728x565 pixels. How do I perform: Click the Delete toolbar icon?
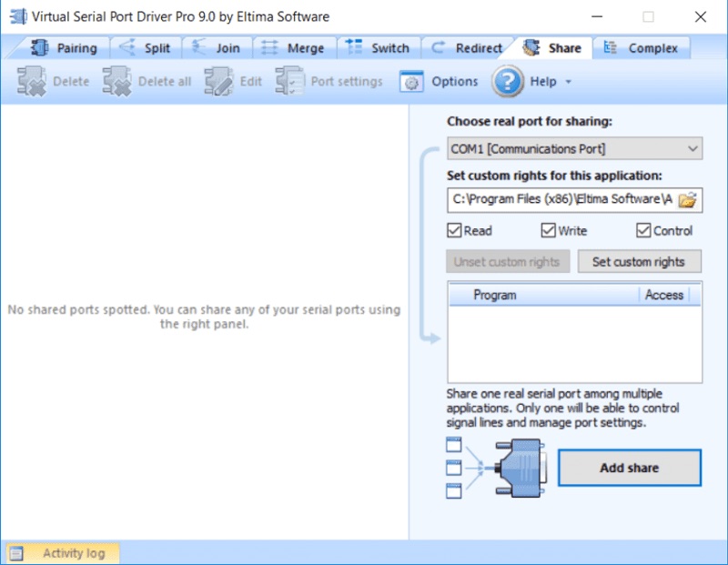pos(32,81)
